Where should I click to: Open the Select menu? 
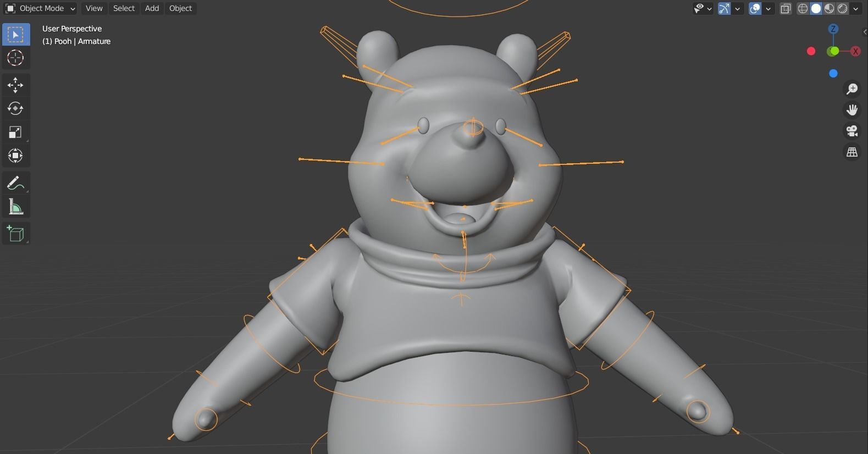pos(124,8)
